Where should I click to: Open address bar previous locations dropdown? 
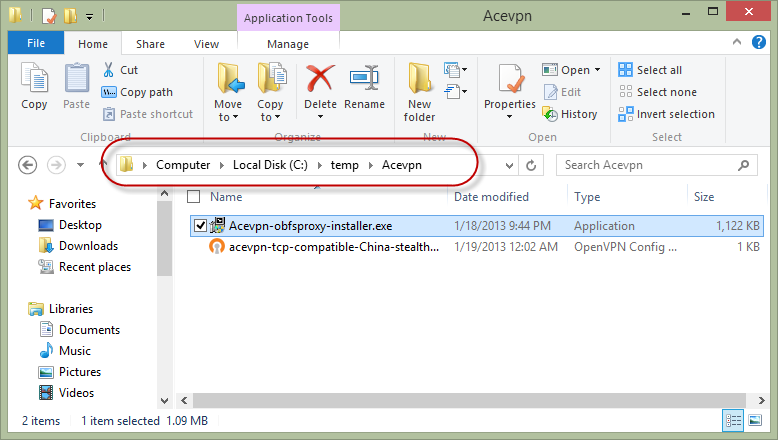coord(509,165)
